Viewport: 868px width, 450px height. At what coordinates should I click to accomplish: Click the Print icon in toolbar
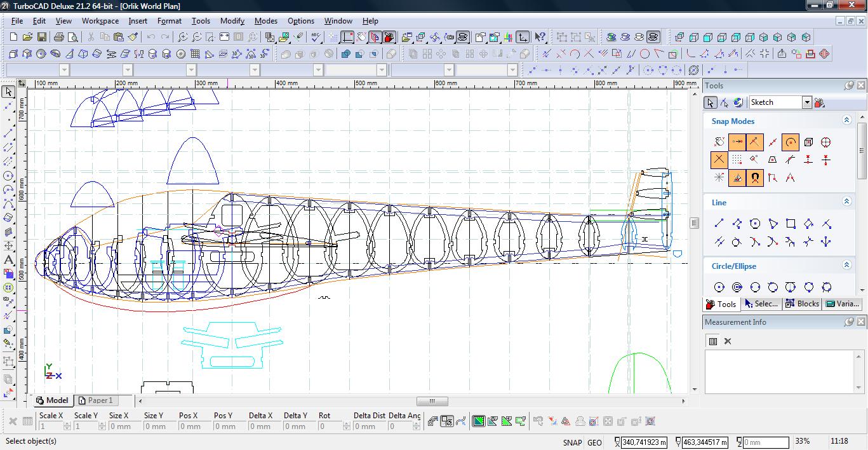point(59,37)
